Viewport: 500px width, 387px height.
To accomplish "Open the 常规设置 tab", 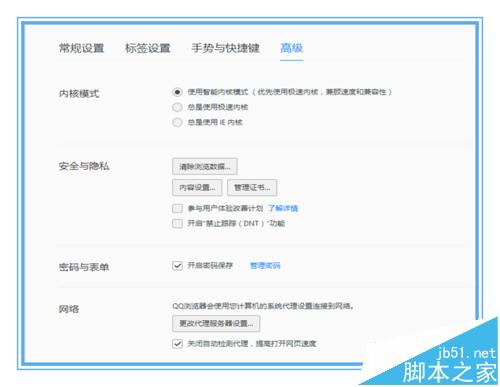I will [x=81, y=48].
